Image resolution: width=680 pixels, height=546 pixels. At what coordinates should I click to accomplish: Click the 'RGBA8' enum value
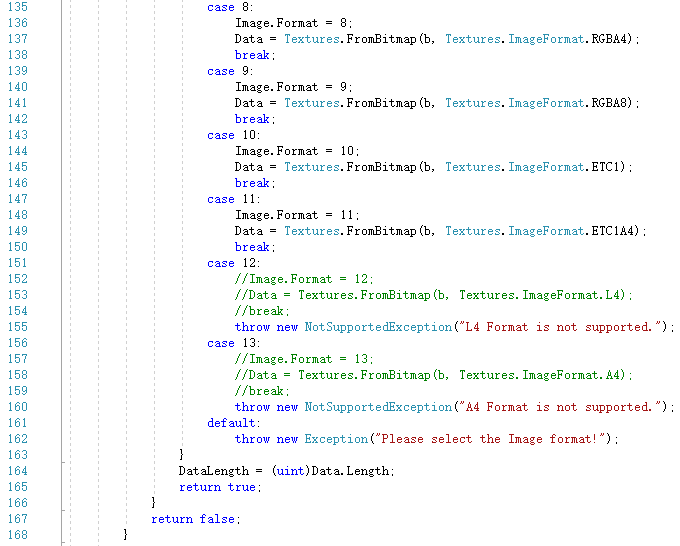[609, 103]
